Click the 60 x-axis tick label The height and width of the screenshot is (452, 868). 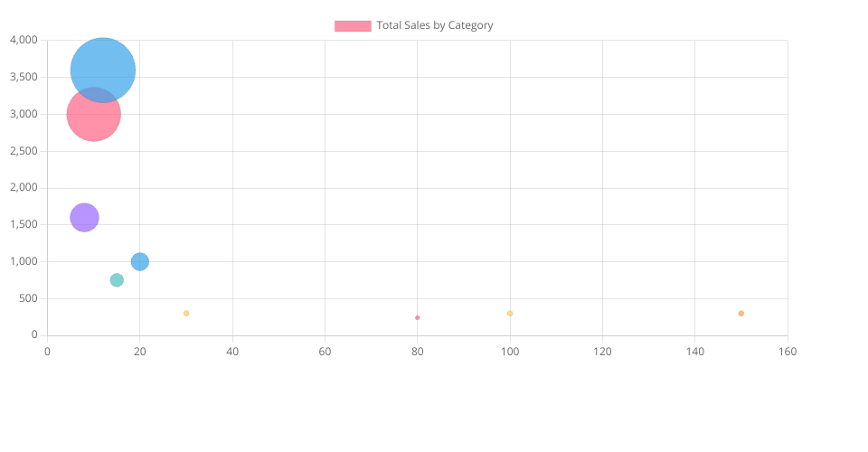click(x=325, y=352)
